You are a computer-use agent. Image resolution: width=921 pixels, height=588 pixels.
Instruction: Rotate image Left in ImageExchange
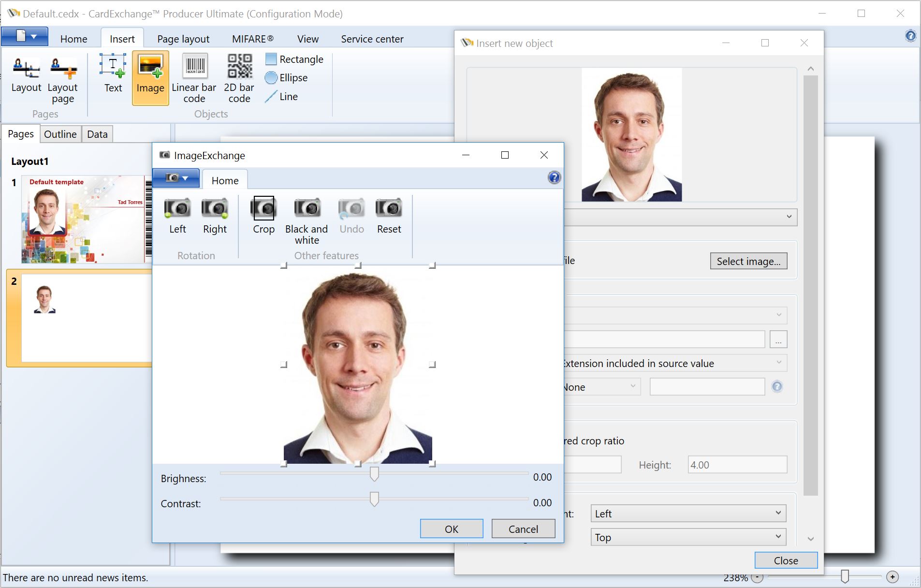pyautogui.click(x=177, y=216)
